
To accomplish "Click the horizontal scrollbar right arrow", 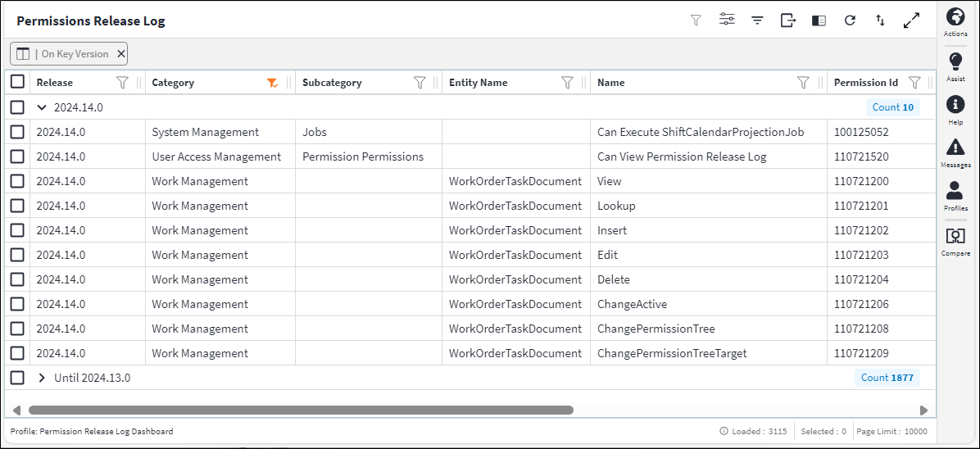I will click(923, 410).
